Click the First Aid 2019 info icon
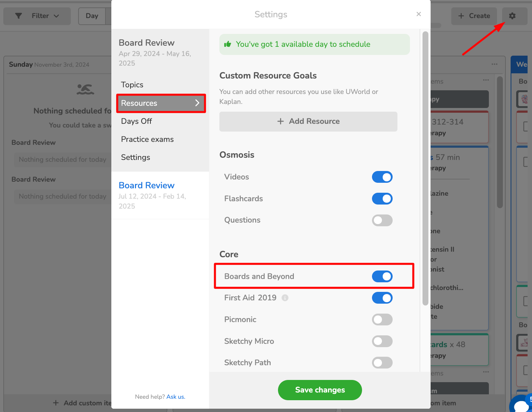The image size is (532, 412). click(285, 298)
